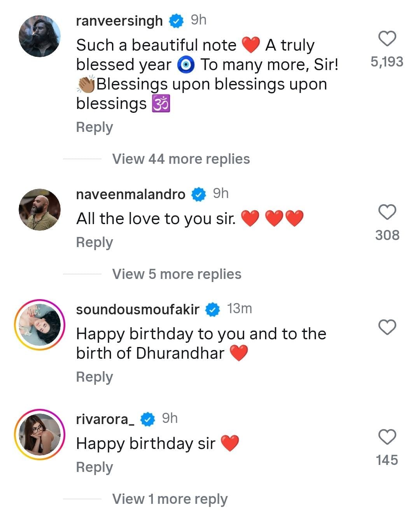Open the ranveersingh username link
Image resolution: width=420 pixels, height=519 pixels.
tap(119, 21)
